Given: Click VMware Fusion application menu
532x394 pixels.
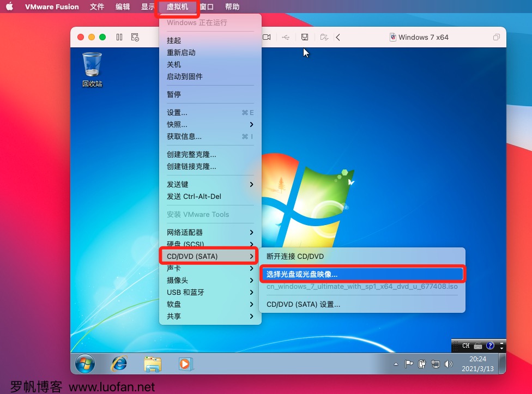Looking at the screenshot, I should tap(52, 7).
